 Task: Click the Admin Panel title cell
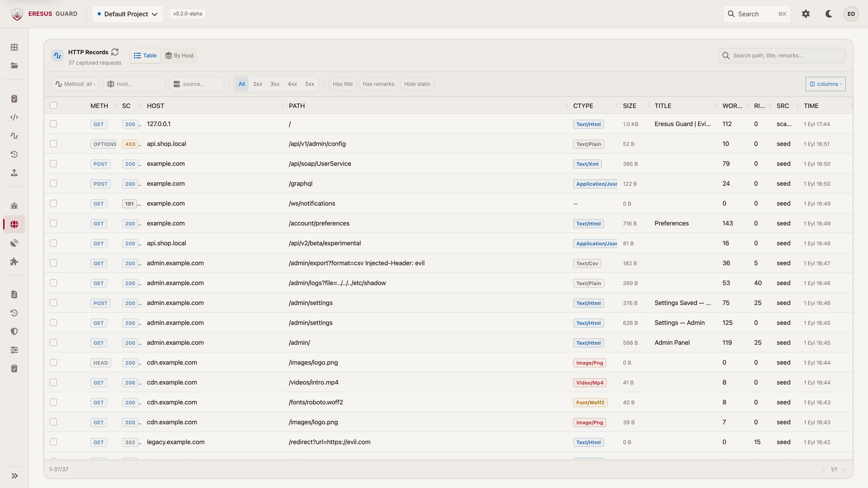(x=672, y=343)
